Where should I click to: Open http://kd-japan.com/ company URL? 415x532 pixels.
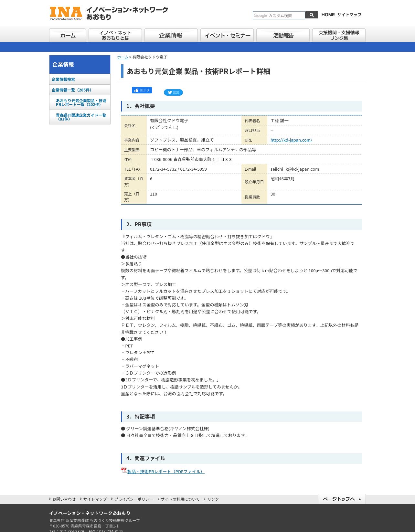[x=291, y=140]
